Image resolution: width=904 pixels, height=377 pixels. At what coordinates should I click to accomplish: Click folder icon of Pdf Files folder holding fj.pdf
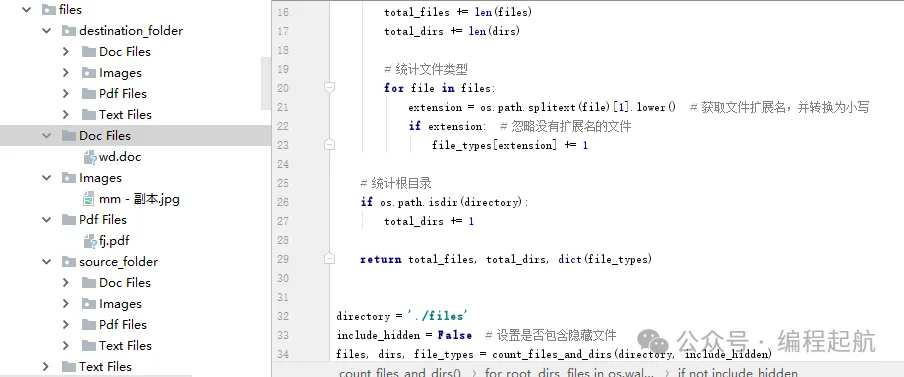pos(69,220)
